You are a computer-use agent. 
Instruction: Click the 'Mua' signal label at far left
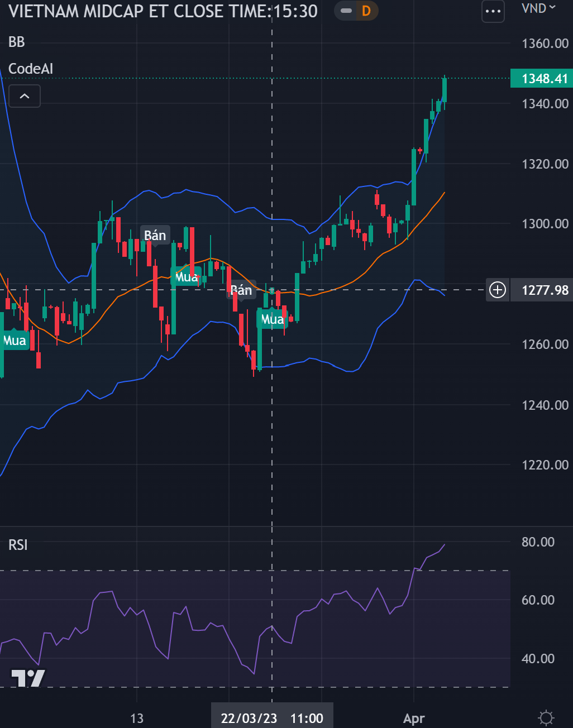(x=15, y=341)
